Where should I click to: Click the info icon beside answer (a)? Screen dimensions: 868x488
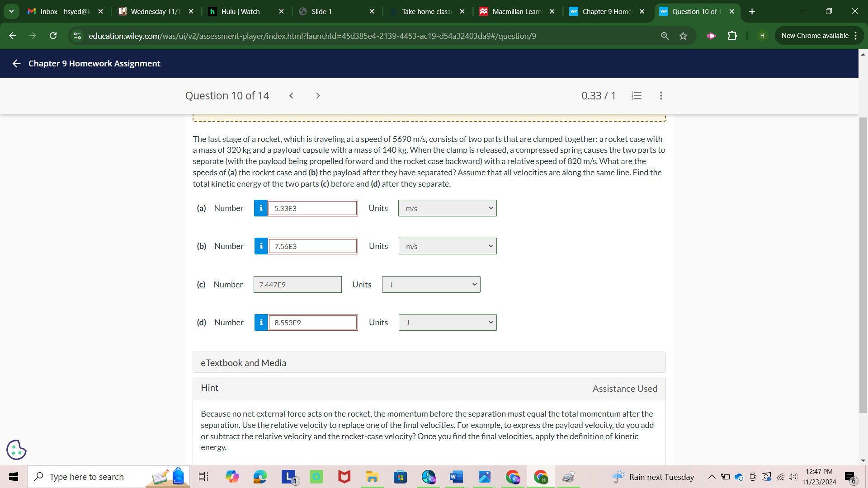261,208
